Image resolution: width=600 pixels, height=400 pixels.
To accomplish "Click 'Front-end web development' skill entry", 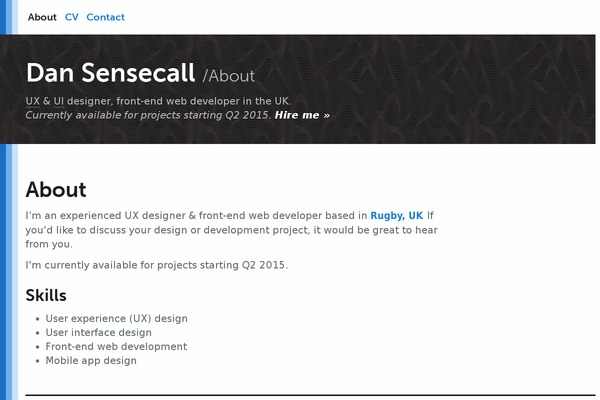I will [116, 347].
